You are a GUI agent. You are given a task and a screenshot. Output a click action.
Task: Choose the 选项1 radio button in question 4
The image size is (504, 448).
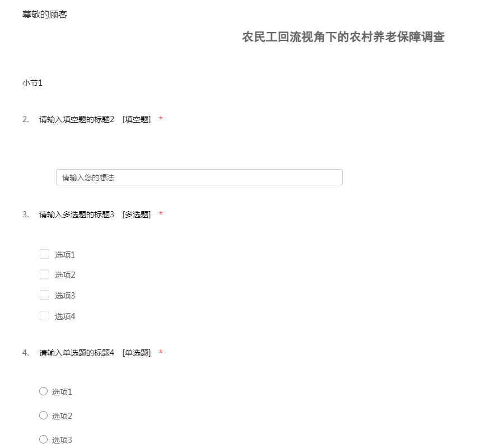44,391
